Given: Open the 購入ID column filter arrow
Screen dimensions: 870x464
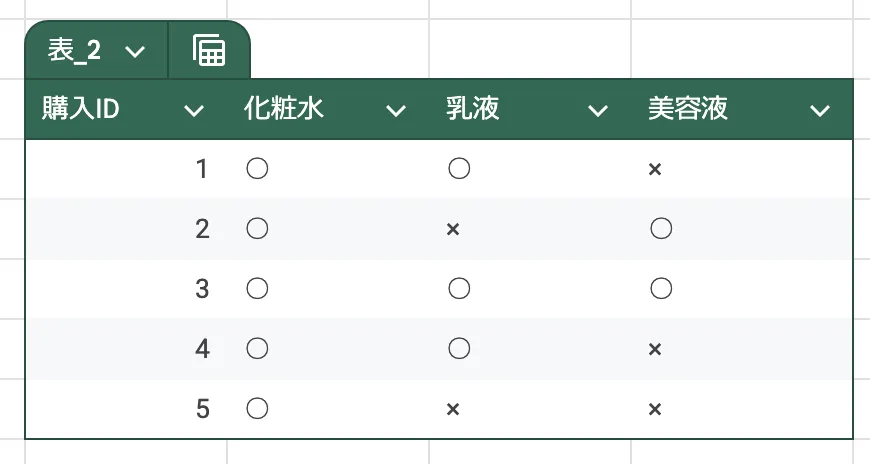Looking at the screenshot, I should [x=194, y=110].
